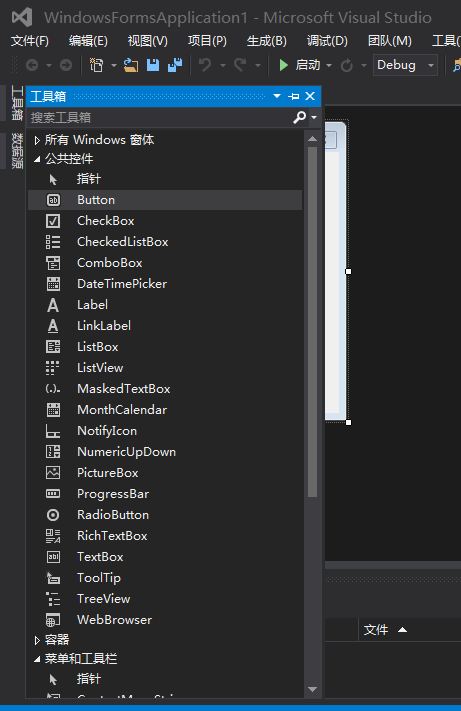Collapse the 公共控件 group
461x711 pixels.
coord(37,159)
